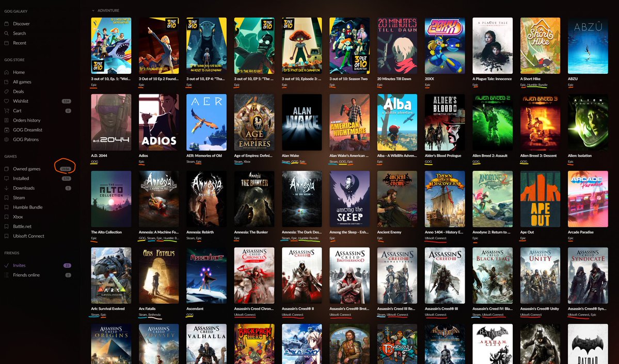This screenshot has height=364, width=619.
Task: Select Alba wildlife adventure cover
Action: (x=397, y=122)
